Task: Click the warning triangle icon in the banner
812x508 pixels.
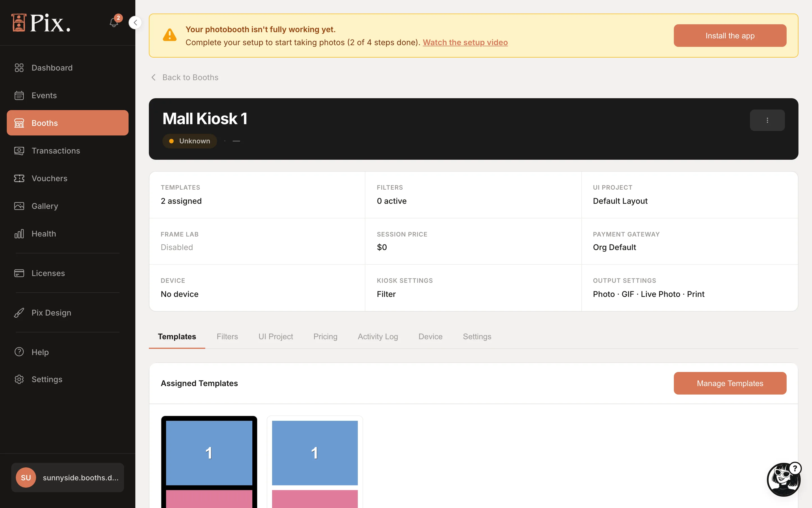Action: [x=169, y=35]
